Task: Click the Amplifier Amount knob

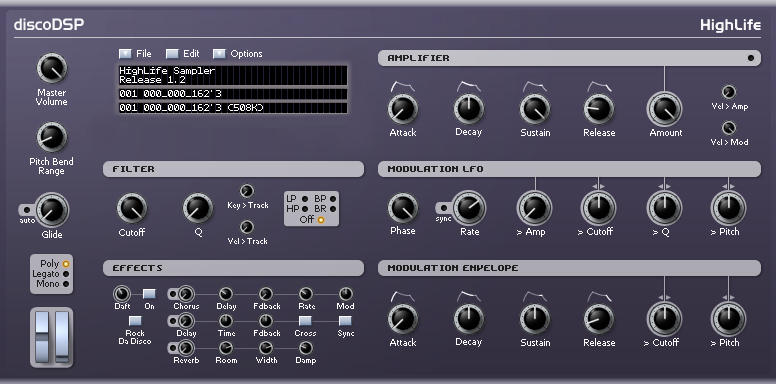Action: 665,109
